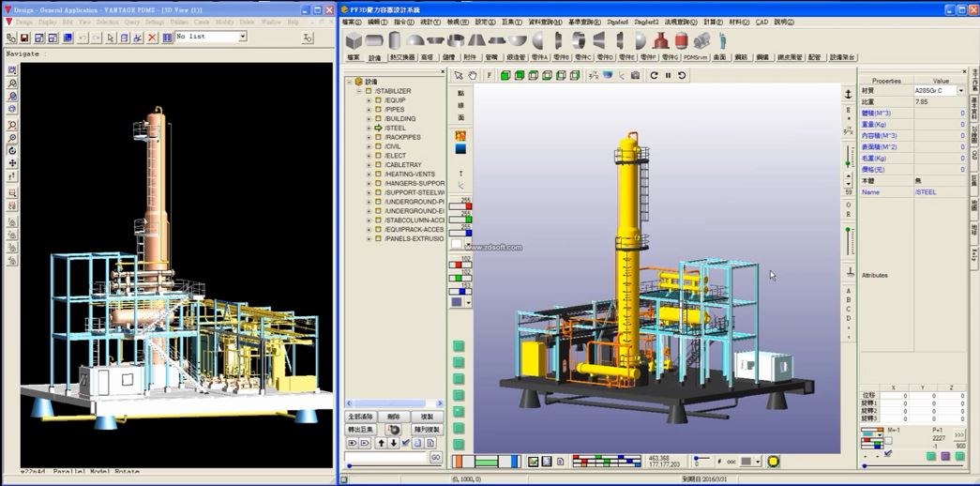Insert the truncated cone shape in PV3D toolbar
The height and width of the screenshot is (486, 980).
pyautogui.click(x=476, y=41)
